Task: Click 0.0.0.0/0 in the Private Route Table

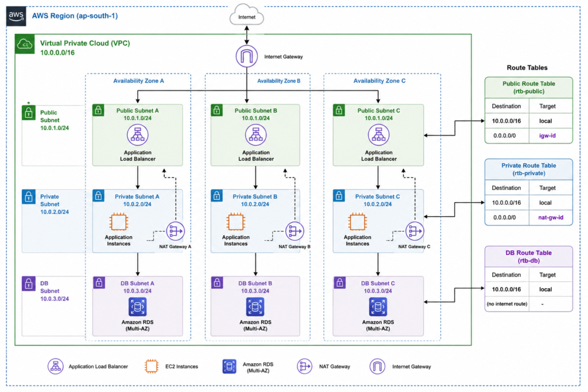Action: [504, 218]
